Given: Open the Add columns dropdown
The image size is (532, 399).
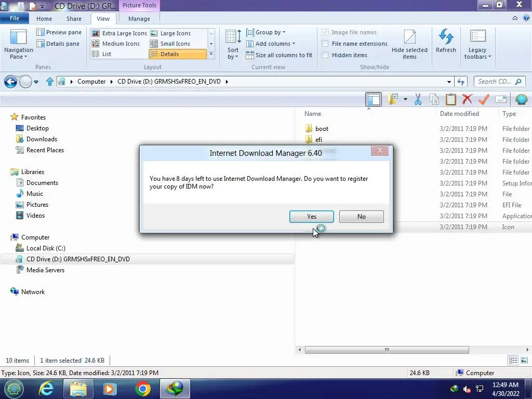Looking at the screenshot, I should tap(270, 44).
